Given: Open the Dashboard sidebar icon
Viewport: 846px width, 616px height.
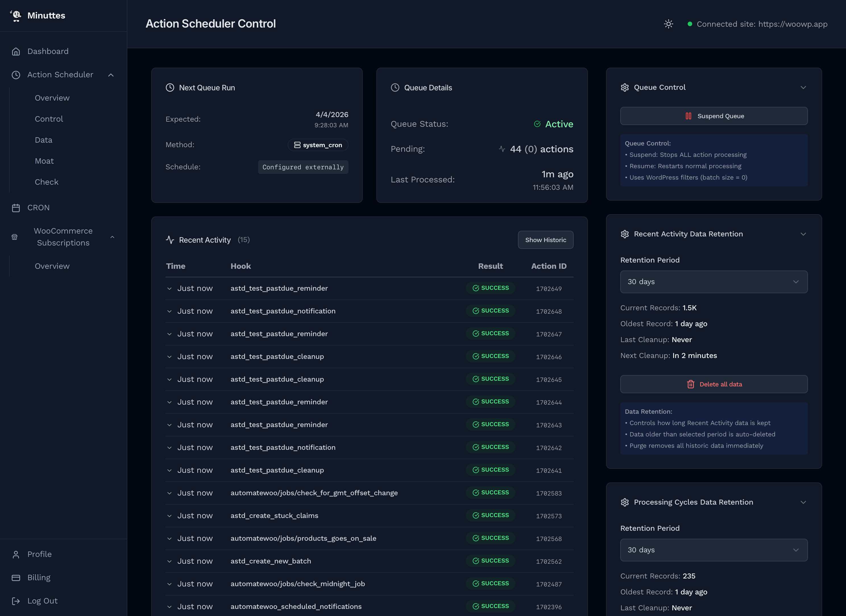Looking at the screenshot, I should [16, 51].
